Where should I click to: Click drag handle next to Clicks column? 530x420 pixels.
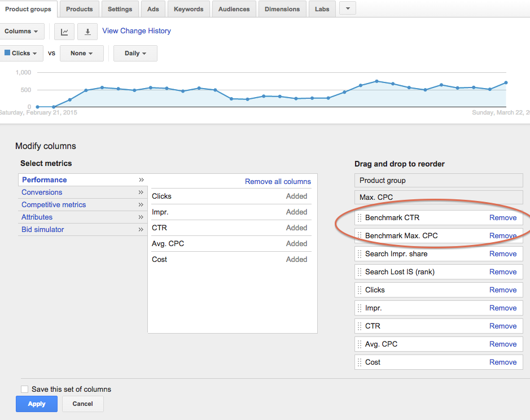pyautogui.click(x=360, y=290)
